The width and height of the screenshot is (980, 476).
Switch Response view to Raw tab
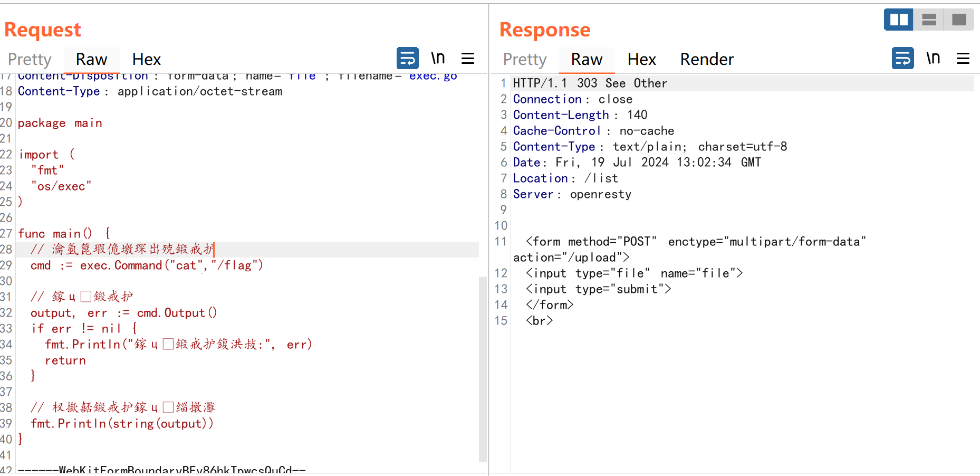click(x=587, y=59)
